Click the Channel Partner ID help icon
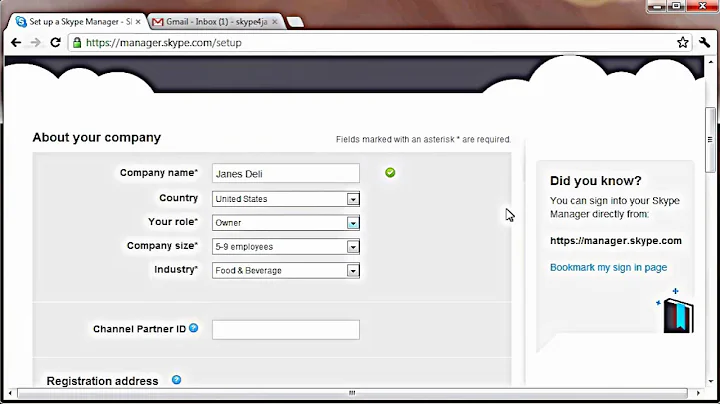The width and height of the screenshot is (720, 404). [x=194, y=328]
